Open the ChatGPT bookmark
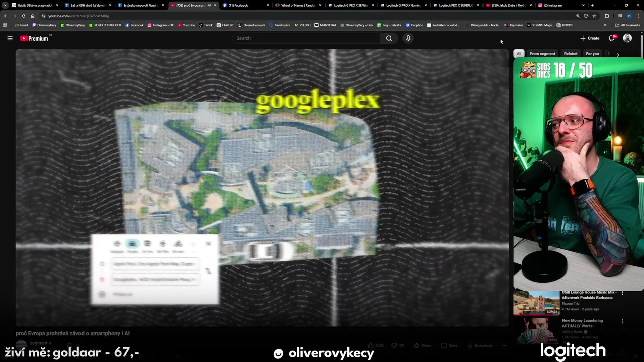This screenshot has height=362, width=644. [x=225, y=25]
